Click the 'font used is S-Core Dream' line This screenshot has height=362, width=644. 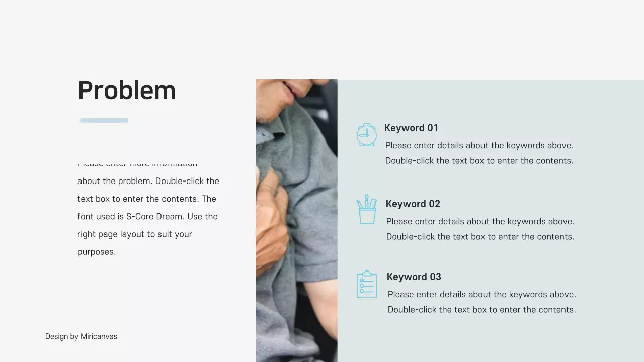point(147,217)
